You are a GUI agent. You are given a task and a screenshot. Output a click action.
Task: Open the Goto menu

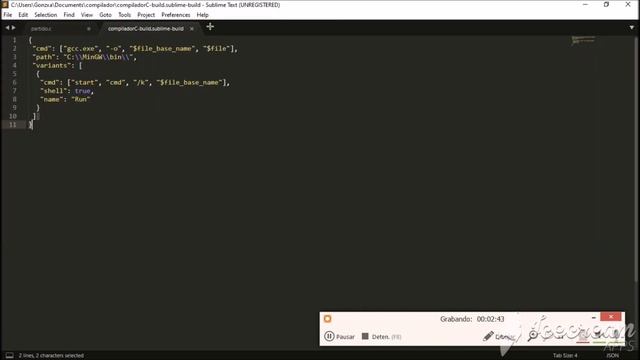pos(105,15)
